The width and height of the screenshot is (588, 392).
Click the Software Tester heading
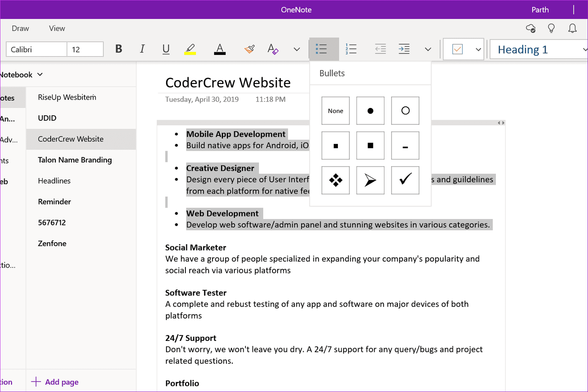coord(196,293)
